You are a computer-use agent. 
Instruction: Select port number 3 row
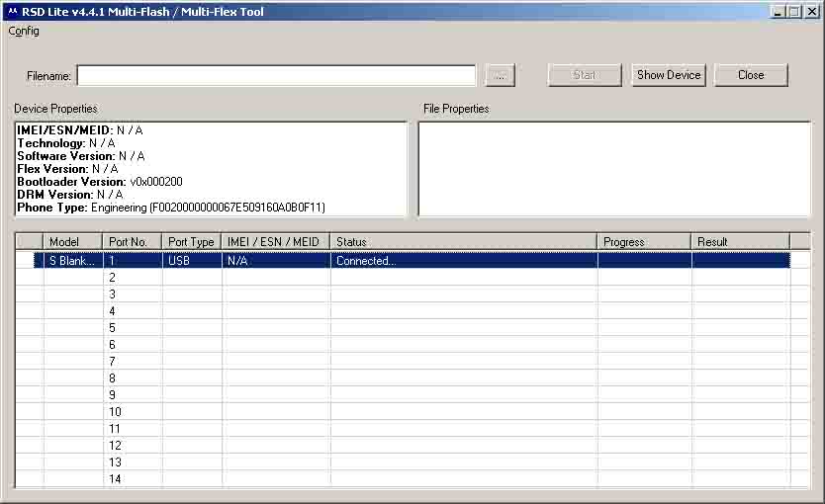point(412,294)
